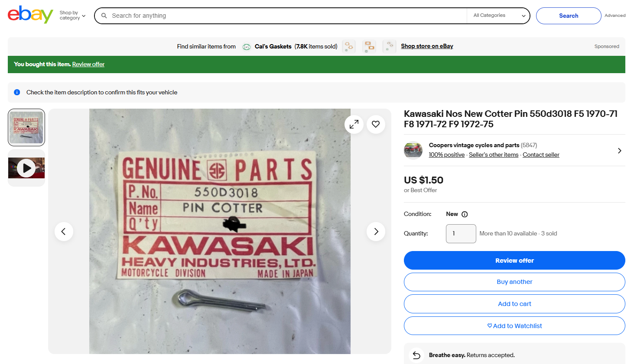Click the Buy another button
Screen dimensions: 634x364
click(x=514, y=282)
